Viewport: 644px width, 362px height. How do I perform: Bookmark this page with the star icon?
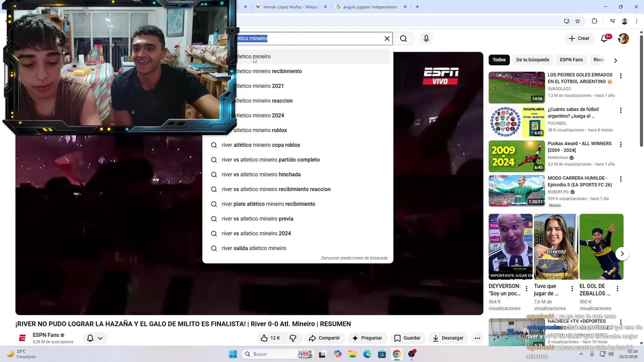pyautogui.click(x=578, y=21)
